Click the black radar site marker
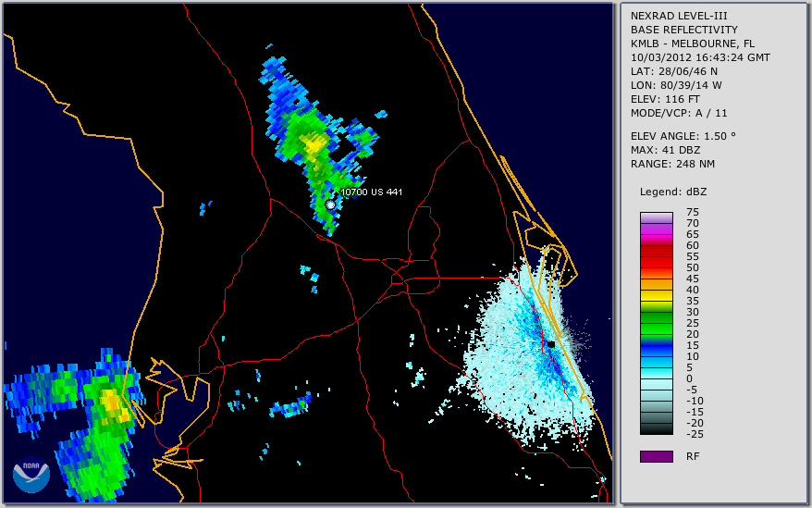Viewport: 812px width, 508px height. click(x=551, y=344)
